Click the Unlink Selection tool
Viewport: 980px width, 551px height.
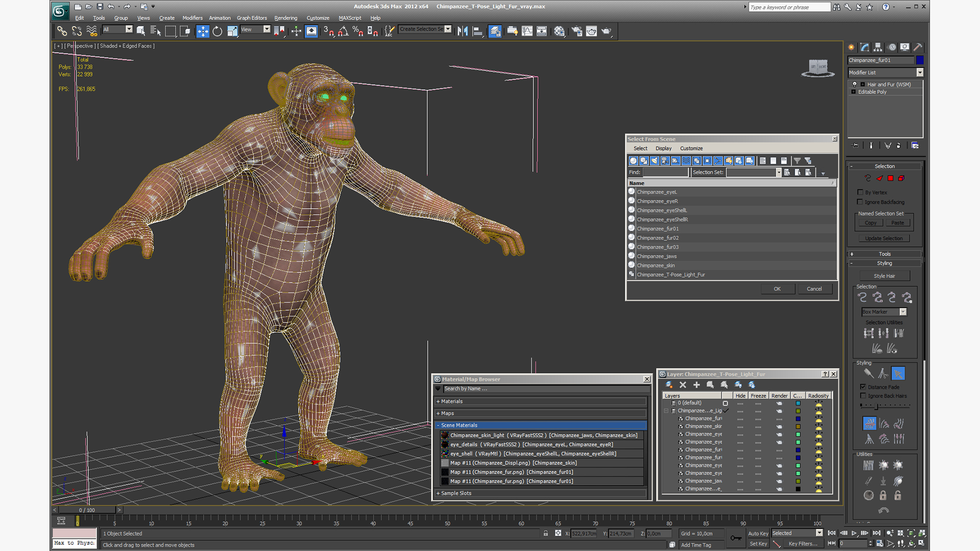click(x=77, y=32)
